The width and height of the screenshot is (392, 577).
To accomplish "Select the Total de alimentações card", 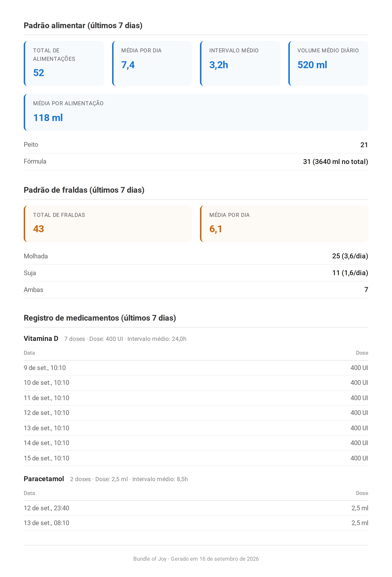I will click(x=64, y=63).
